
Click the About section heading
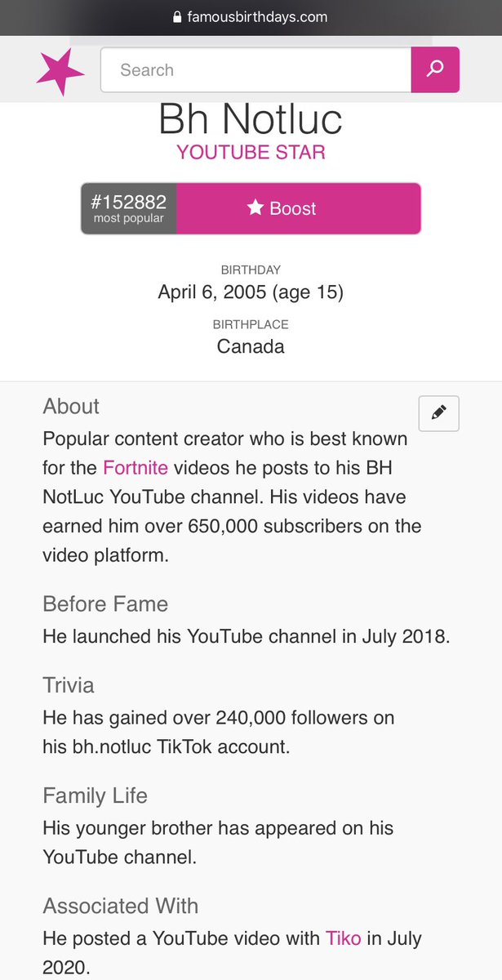click(71, 407)
